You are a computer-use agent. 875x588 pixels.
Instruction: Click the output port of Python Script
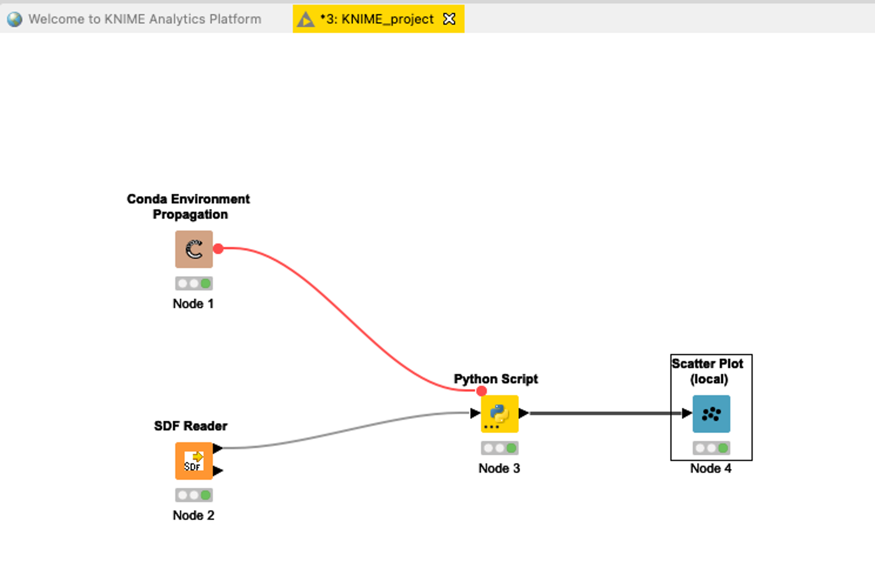pyautogui.click(x=524, y=413)
